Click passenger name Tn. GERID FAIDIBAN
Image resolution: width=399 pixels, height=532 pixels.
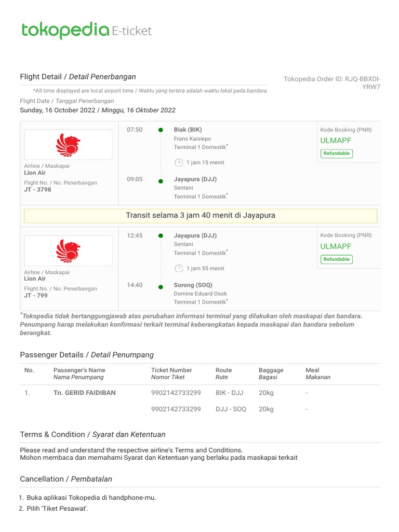pos(85,393)
